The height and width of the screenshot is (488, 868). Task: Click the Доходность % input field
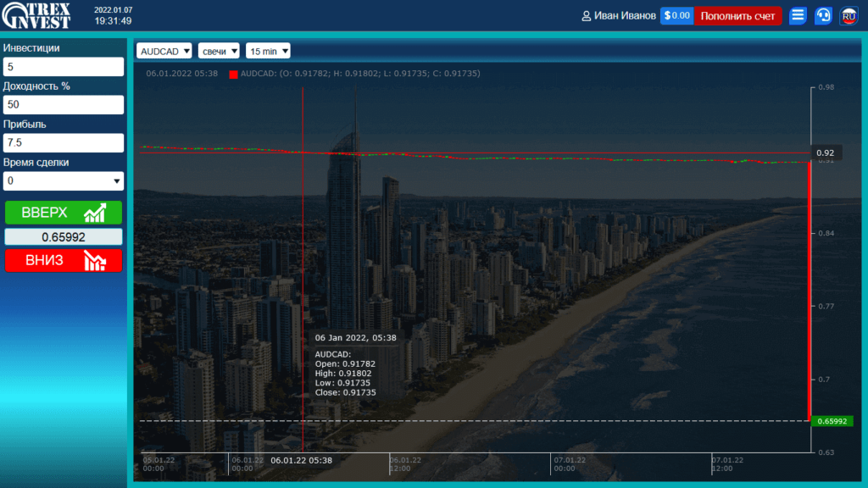64,105
